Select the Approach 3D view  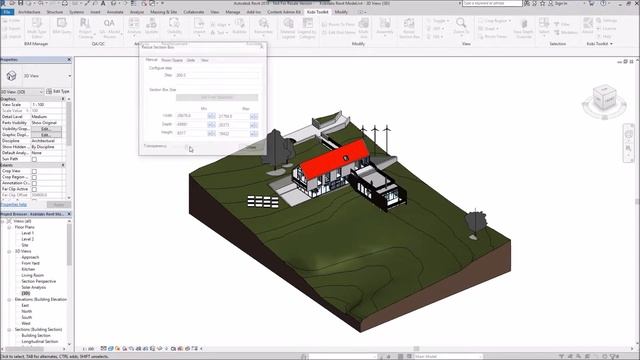[x=30, y=257]
